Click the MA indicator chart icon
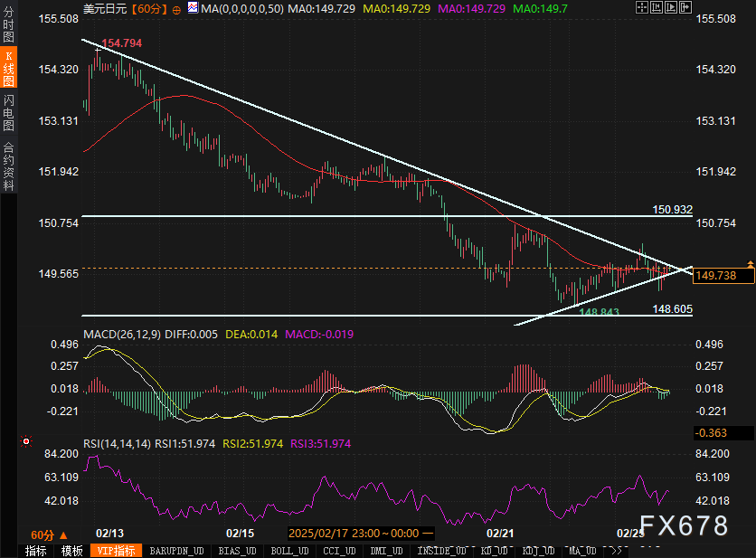The image size is (756, 558). click(190, 8)
